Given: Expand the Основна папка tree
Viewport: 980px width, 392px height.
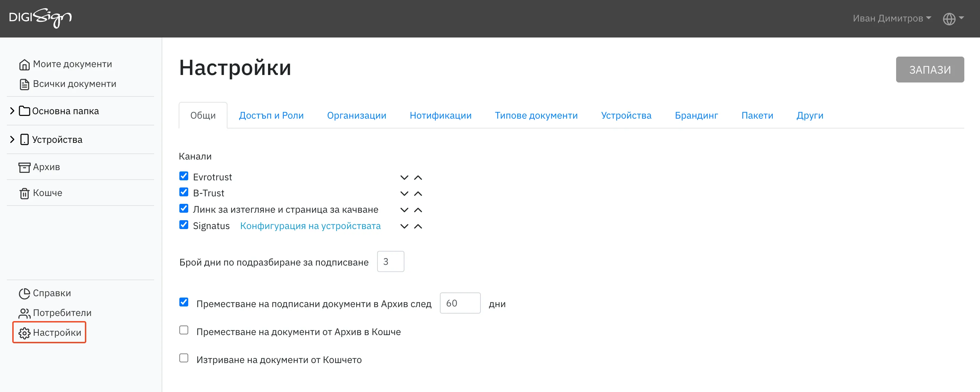Looking at the screenshot, I should (12, 111).
